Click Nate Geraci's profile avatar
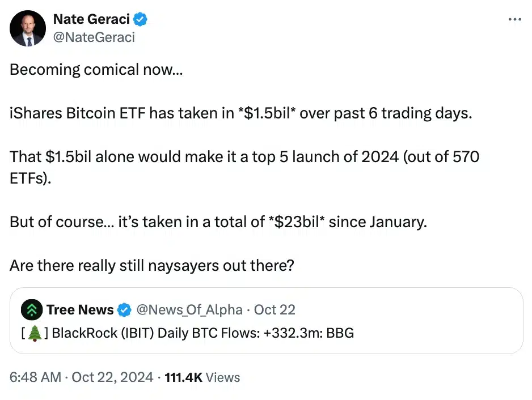The width and height of the screenshot is (532, 400). pyautogui.click(x=28, y=28)
